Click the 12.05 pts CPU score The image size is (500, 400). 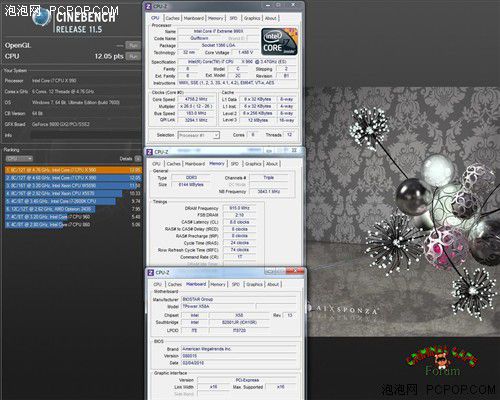click(109, 56)
